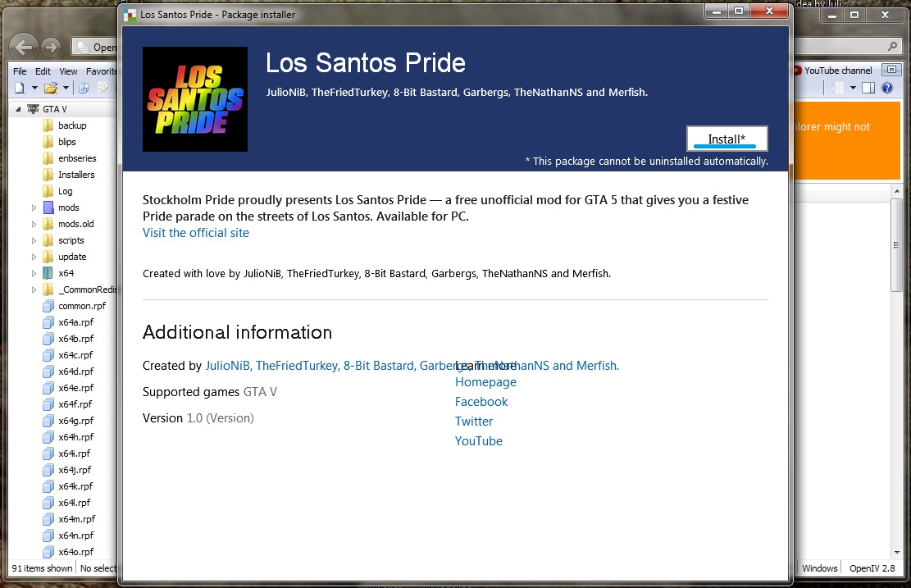
Task: Open the Twitter link
Action: coord(473,422)
